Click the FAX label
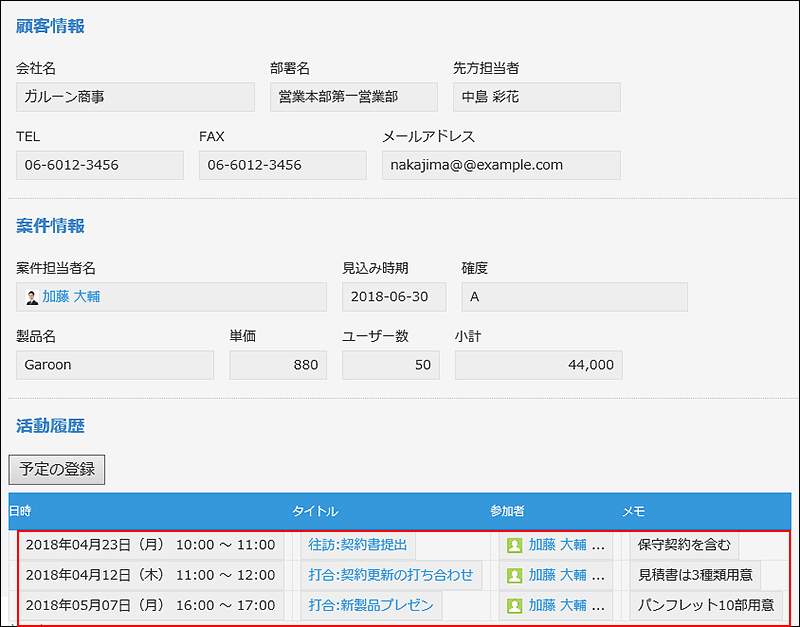This screenshot has width=800, height=627. [x=212, y=137]
